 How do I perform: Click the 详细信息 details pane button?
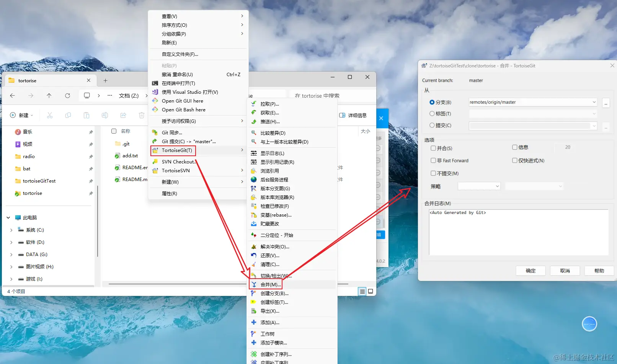pyautogui.click(x=353, y=115)
